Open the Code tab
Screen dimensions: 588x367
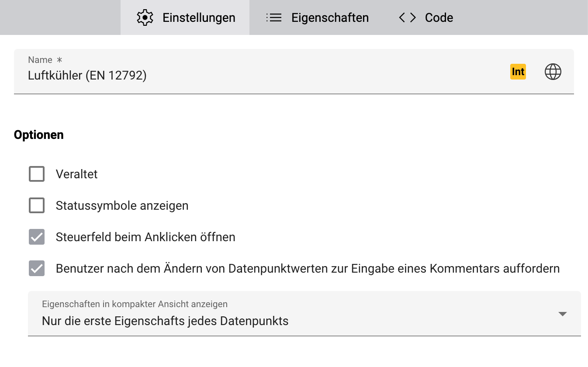426,17
